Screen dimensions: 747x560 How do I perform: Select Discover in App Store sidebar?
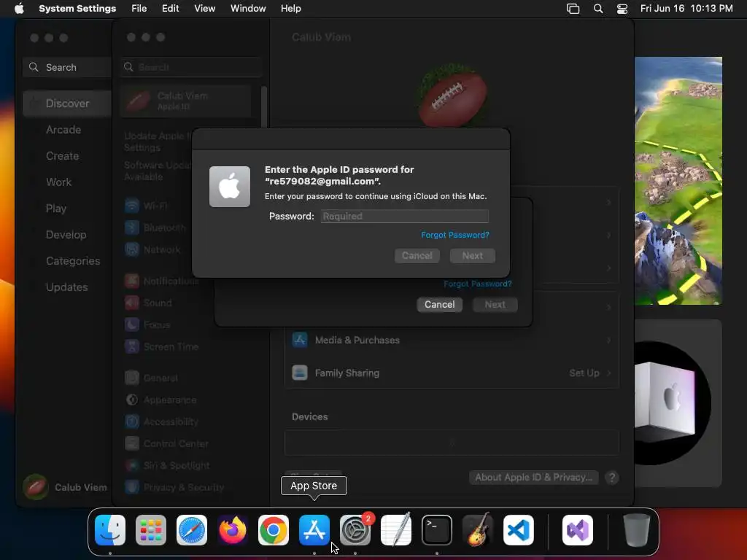pyautogui.click(x=67, y=104)
